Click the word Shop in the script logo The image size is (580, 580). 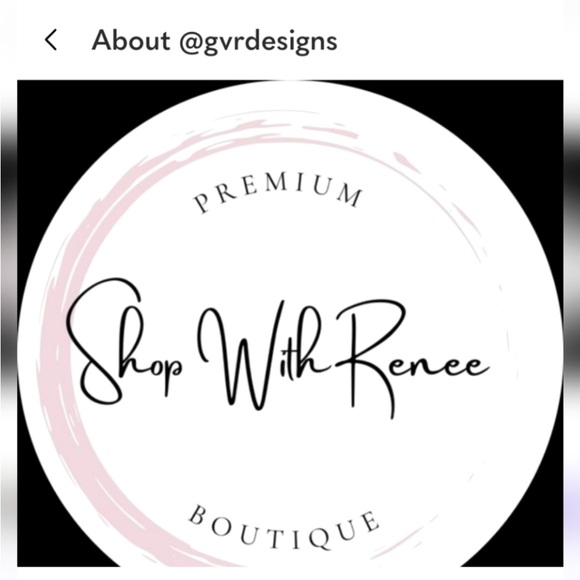tap(124, 342)
